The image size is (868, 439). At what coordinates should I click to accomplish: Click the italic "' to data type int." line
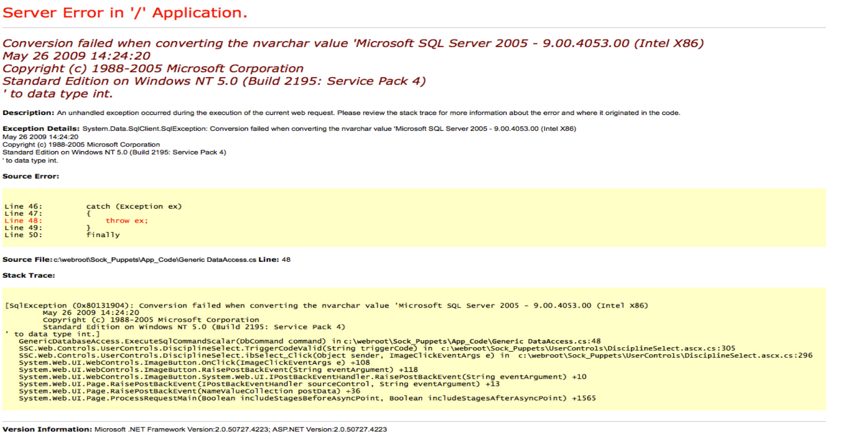(x=57, y=94)
